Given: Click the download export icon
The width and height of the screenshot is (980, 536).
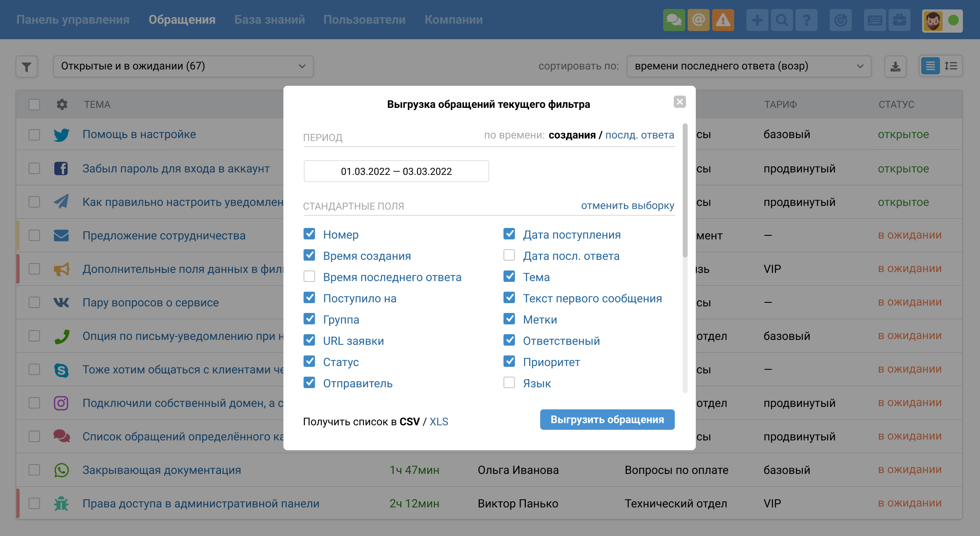Looking at the screenshot, I should pos(895,67).
